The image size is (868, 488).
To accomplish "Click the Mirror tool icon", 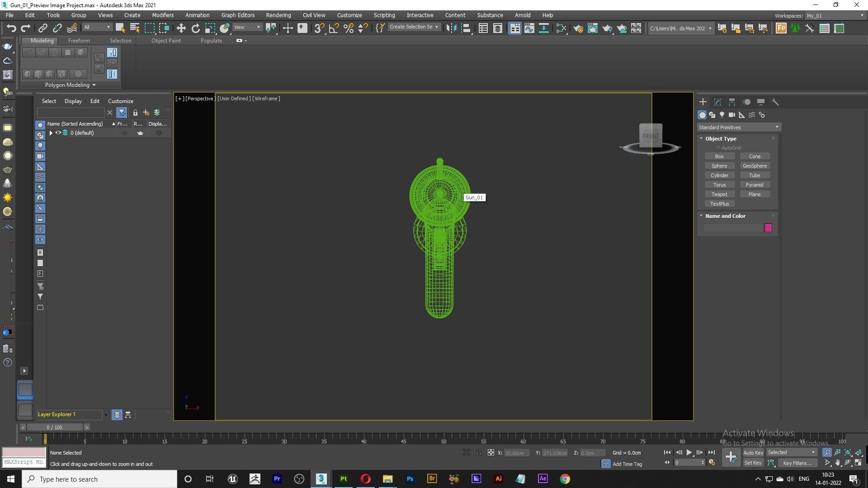I will [451, 28].
